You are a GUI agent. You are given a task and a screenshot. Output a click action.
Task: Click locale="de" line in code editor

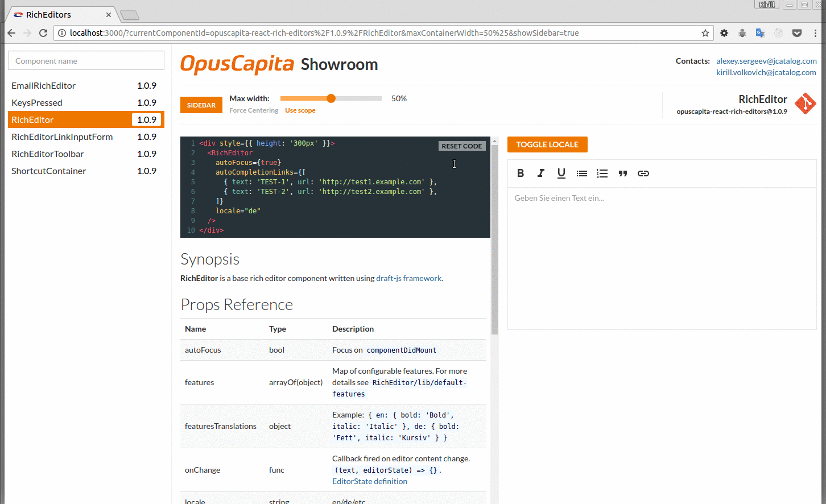(x=238, y=210)
